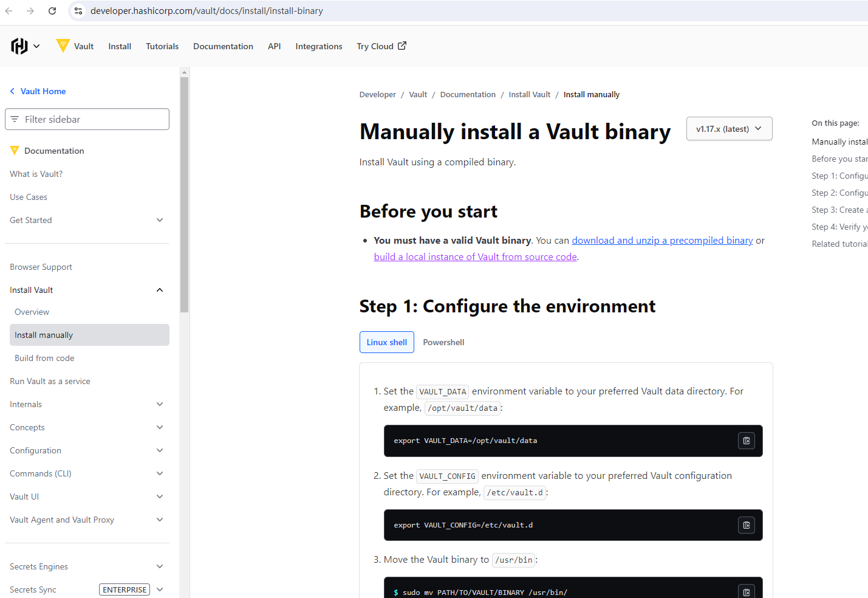This screenshot has width=868, height=598.
Task: Open What is Vault? sidebar page
Action: pyautogui.click(x=36, y=174)
